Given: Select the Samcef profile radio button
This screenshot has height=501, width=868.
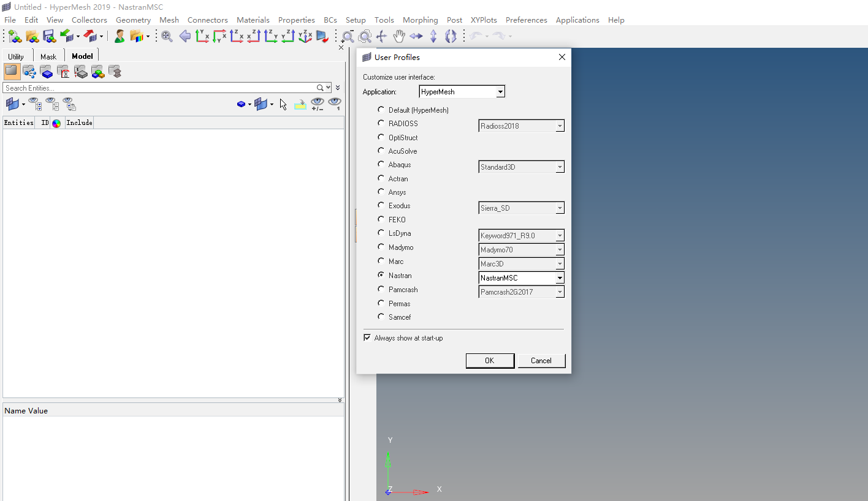Looking at the screenshot, I should click(x=381, y=317).
